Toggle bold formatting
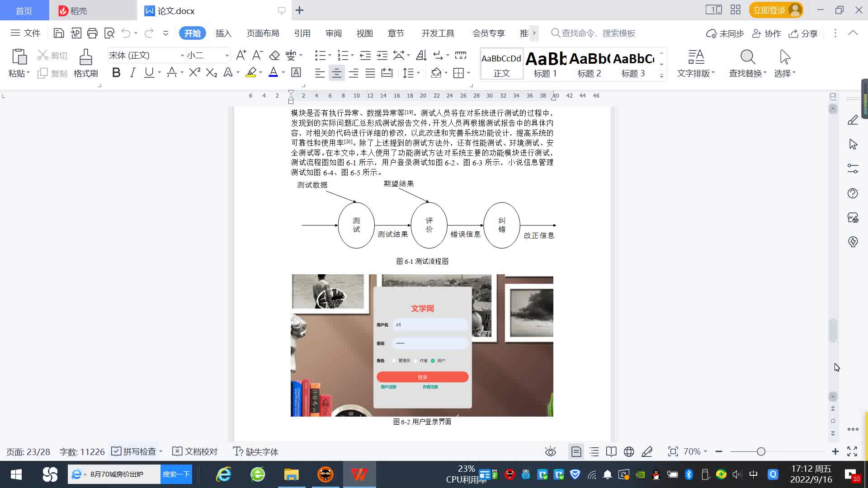 point(116,73)
